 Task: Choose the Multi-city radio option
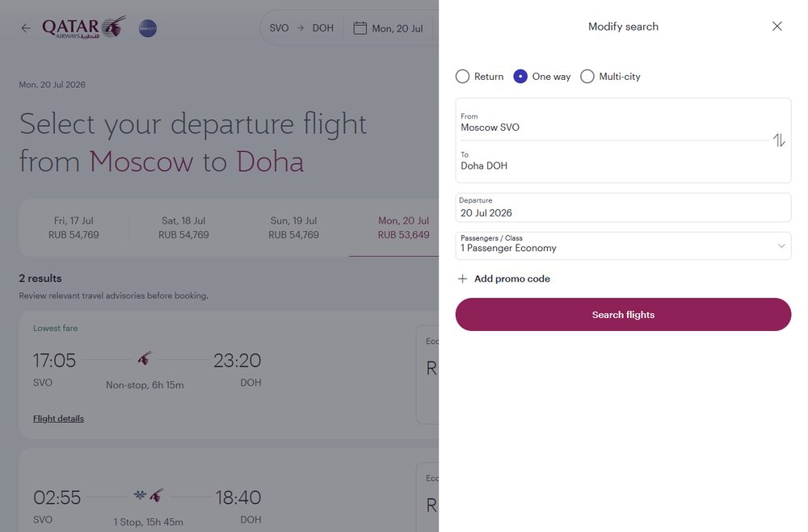[x=587, y=76]
